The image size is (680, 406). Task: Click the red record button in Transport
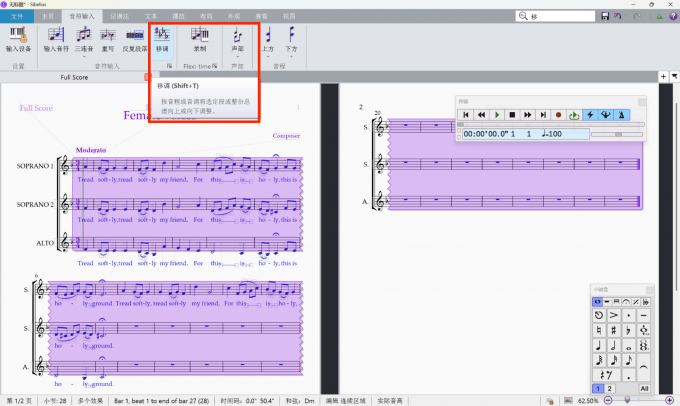point(558,115)
